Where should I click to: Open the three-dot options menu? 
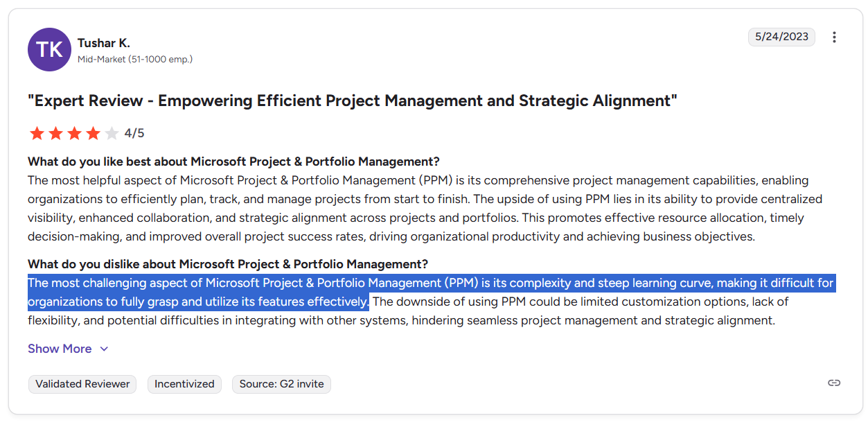pyautogui.click(x=834, y=37)
